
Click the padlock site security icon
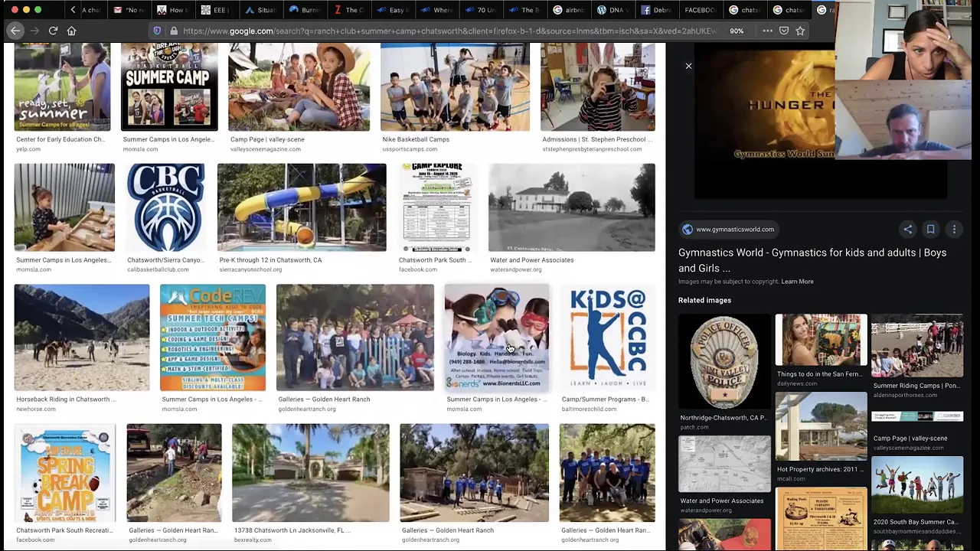[x=174, y=31]
